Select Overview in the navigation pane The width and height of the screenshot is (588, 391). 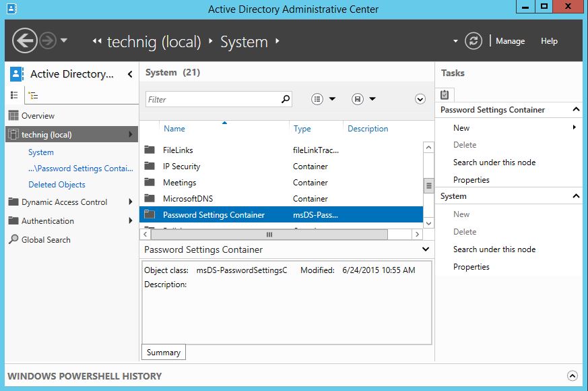pos(38,115)
